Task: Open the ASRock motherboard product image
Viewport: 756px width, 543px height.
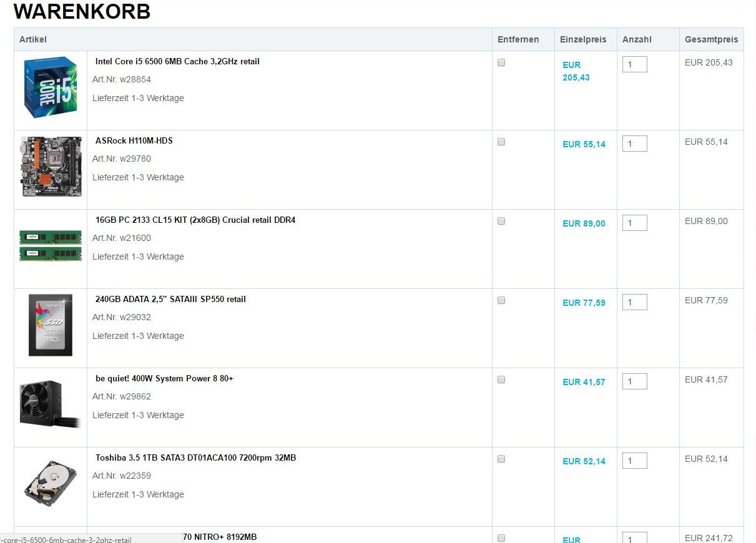Action: pyautogui.click(x=51, y=167)
